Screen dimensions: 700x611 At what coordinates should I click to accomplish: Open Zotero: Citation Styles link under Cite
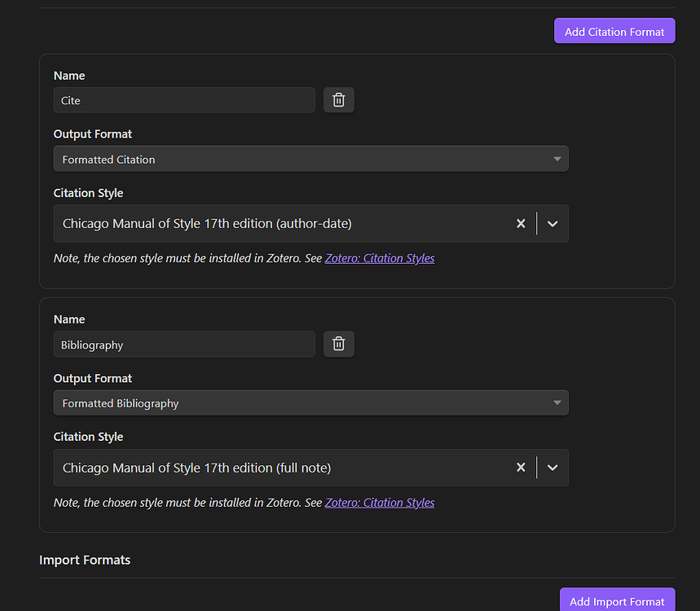coord(380,258)
